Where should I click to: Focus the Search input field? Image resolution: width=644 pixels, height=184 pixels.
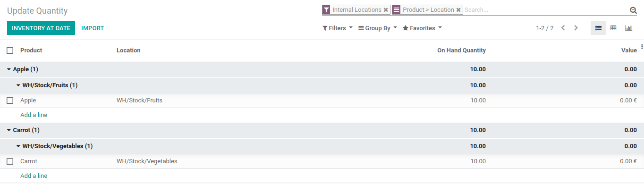tap(545, 10)
